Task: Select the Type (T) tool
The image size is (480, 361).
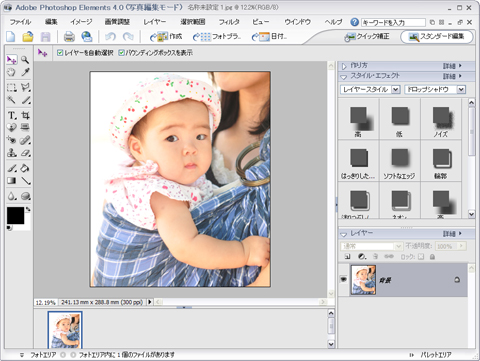Action: [12, 115]
